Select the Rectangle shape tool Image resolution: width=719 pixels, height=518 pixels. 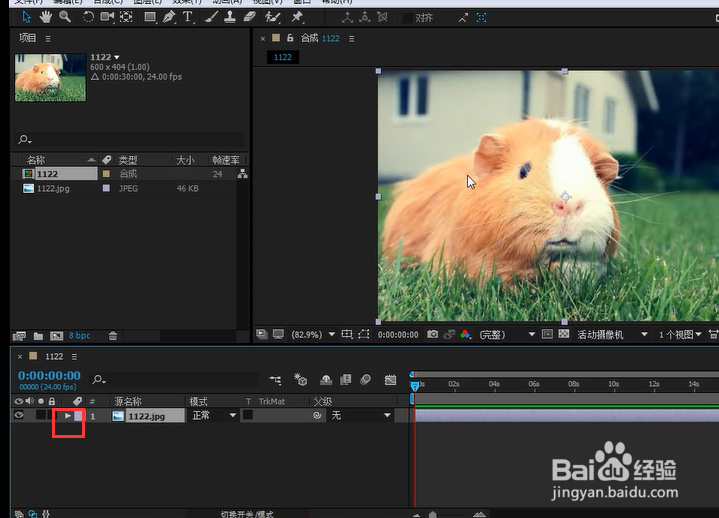point(150,17)
